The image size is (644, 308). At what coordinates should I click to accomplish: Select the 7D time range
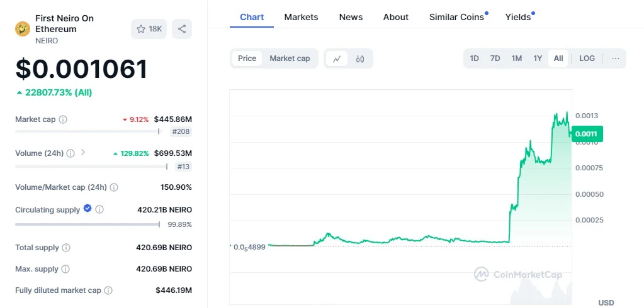[495, 58]
